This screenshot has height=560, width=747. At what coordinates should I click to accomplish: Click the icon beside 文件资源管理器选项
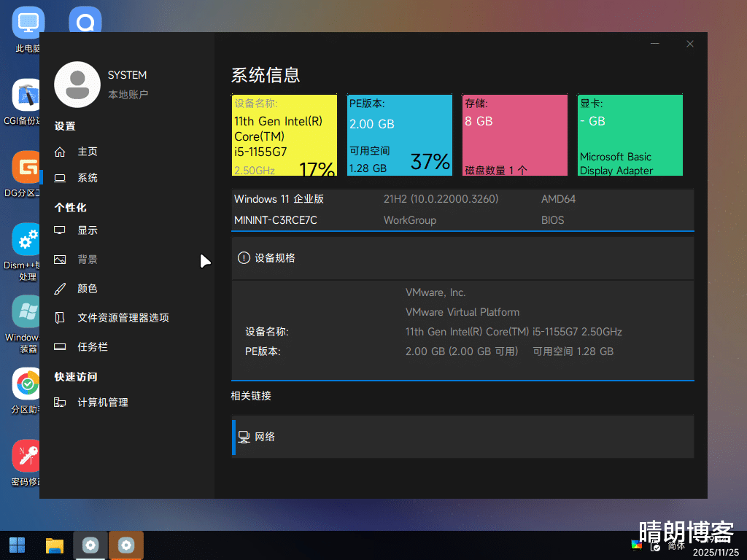[60, 318]
